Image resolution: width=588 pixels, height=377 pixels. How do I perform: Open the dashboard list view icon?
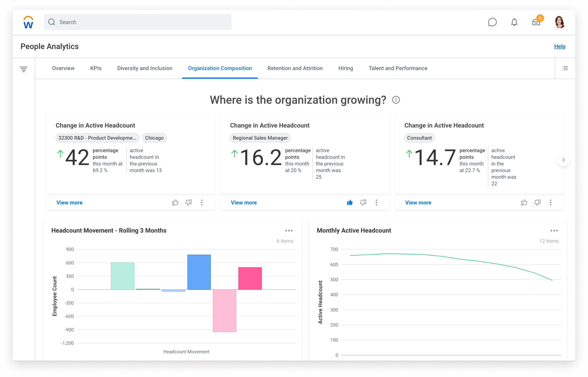pyautogui.click(x=565, y=68)
